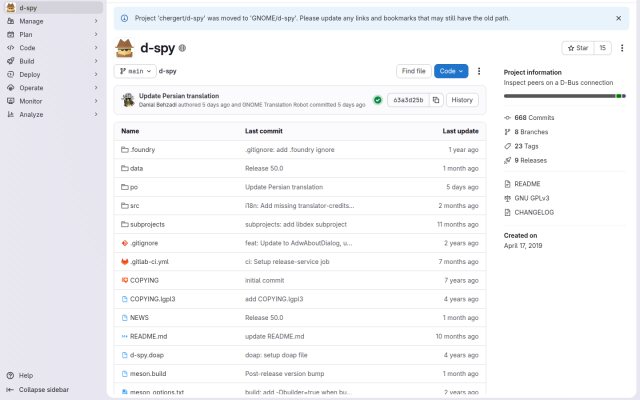Click the Help question mark icon
640x400 pixels.
11,376
